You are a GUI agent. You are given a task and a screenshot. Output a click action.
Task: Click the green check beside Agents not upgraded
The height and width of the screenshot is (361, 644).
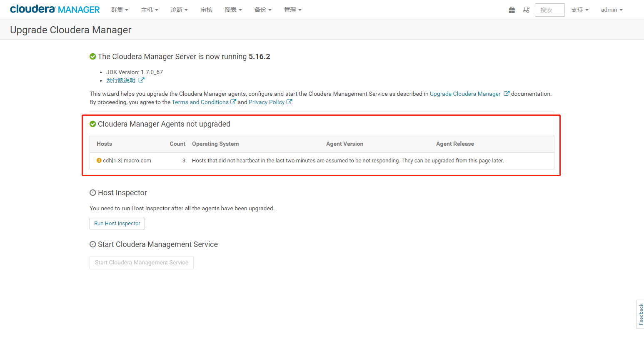pyautogui.click(x=93, y=124)
